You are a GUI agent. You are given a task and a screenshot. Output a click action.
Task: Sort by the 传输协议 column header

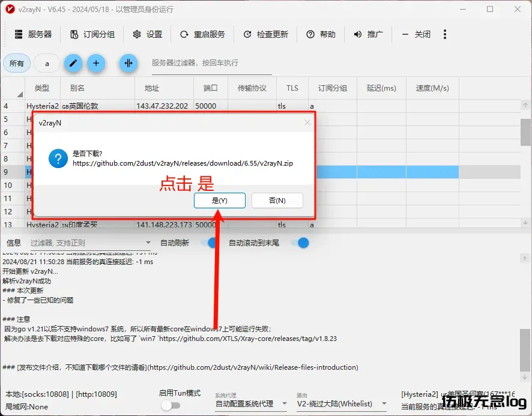(252, 88)
